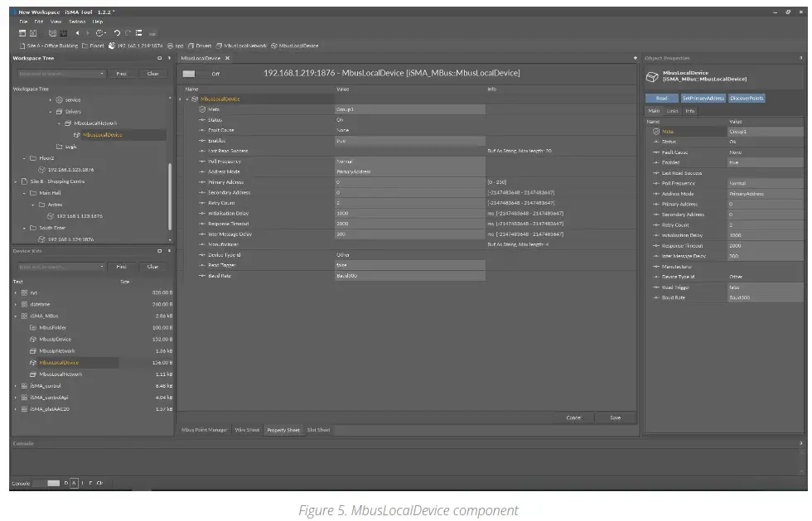Maximize the Workspace Tree panel icon
The width and height of the screenshot is (812, 521).
pyautogui.click(x=159, y=58)
